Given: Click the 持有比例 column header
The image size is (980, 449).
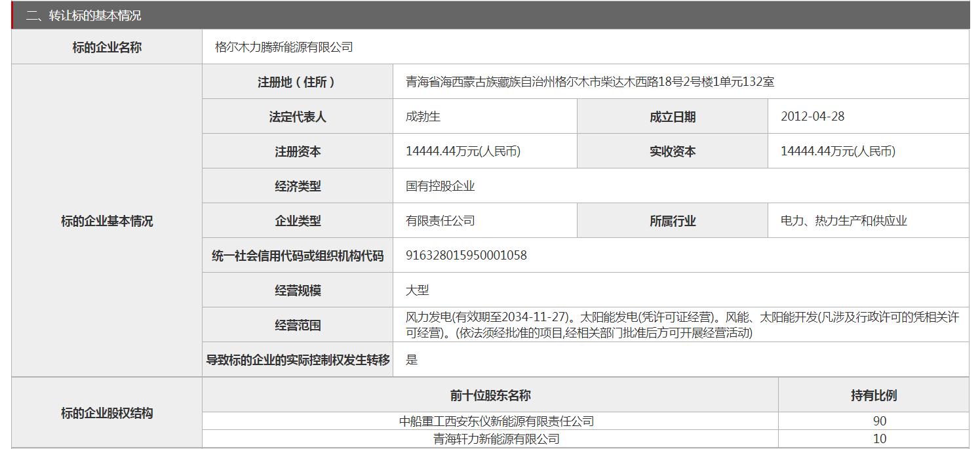Looking at the screenshot, I should [x=873, y=395].
